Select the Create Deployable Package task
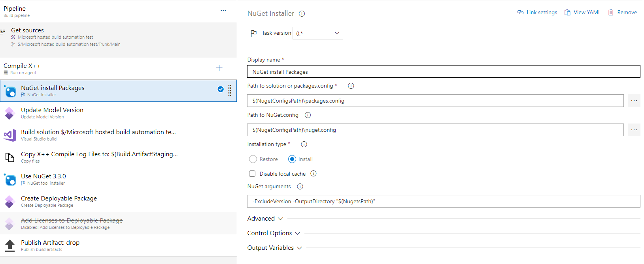 click(119, 201)
